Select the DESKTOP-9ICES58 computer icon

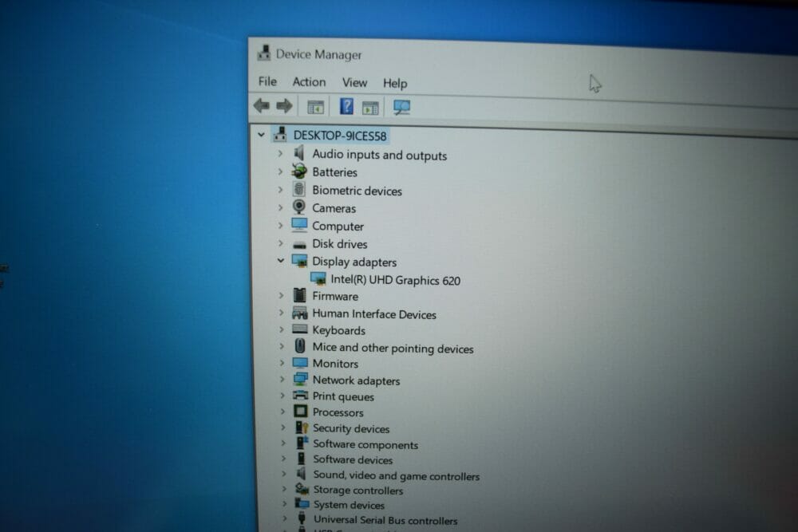280,134
